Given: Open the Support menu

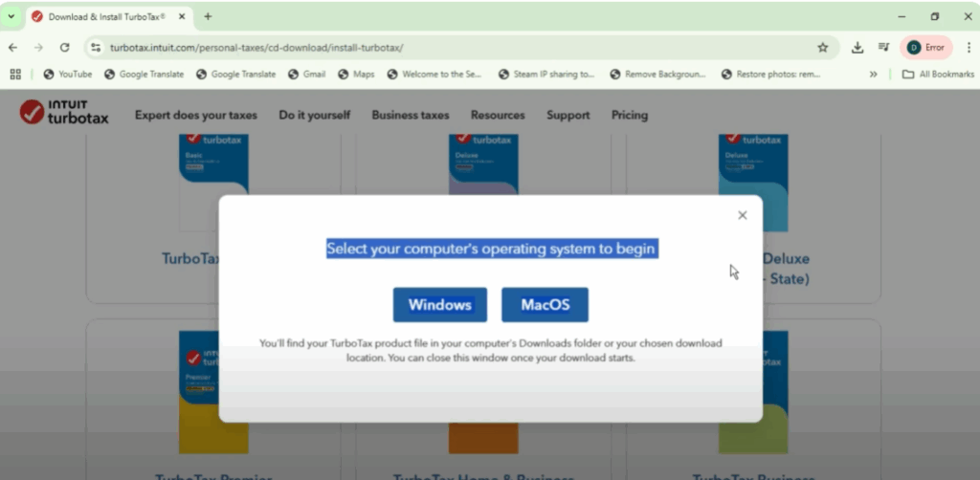Looking at the screenshot, I should point(568,115).
